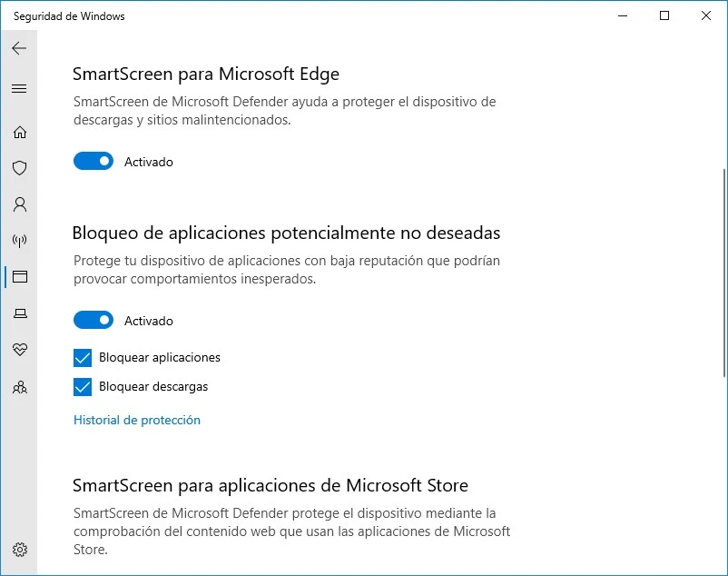The width and height of the screenshot is (728, 576).
Task: Open the hamburger navigation menu
Action: click(x=19, y=88)
